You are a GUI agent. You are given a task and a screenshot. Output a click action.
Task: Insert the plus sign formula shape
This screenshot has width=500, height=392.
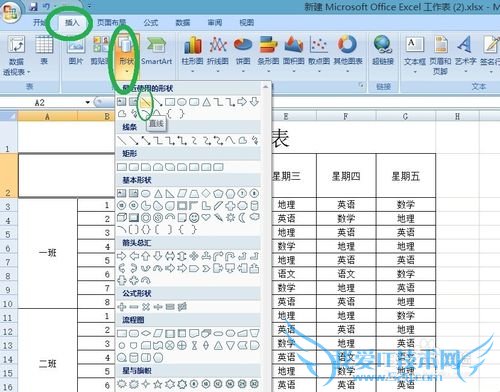point(122,307)
